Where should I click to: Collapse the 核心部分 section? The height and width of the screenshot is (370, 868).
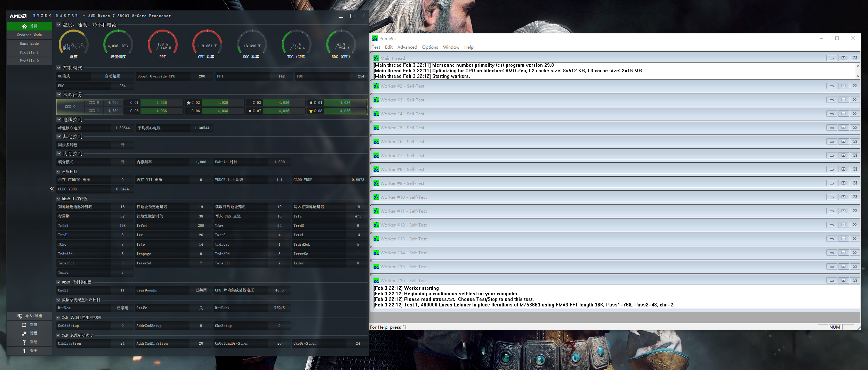tap(59, 94)
